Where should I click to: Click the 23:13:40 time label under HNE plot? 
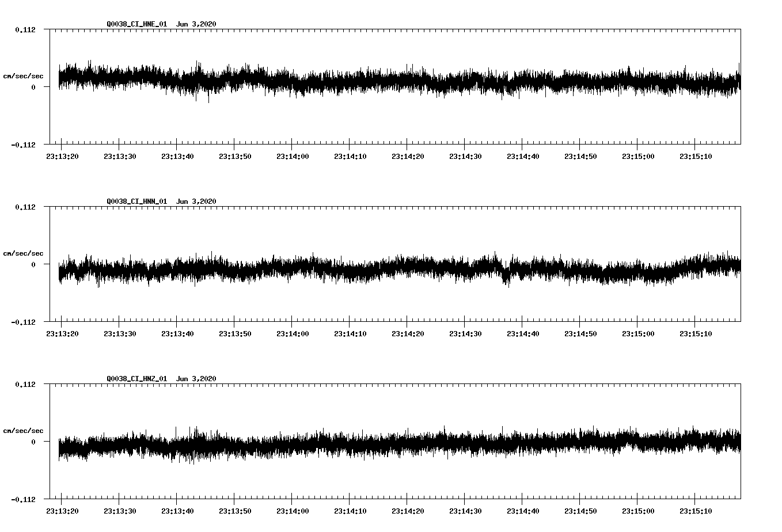pos(177,157)
